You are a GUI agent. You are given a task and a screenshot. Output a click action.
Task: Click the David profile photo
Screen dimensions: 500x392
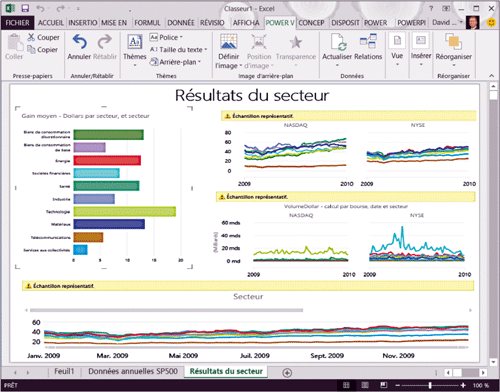pos(473,22)
